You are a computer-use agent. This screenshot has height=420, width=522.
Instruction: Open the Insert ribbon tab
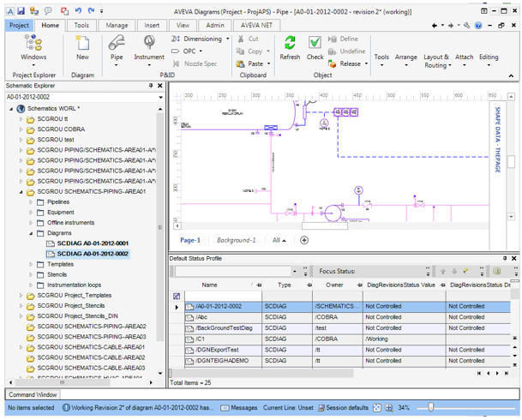(x=152, y=26)
